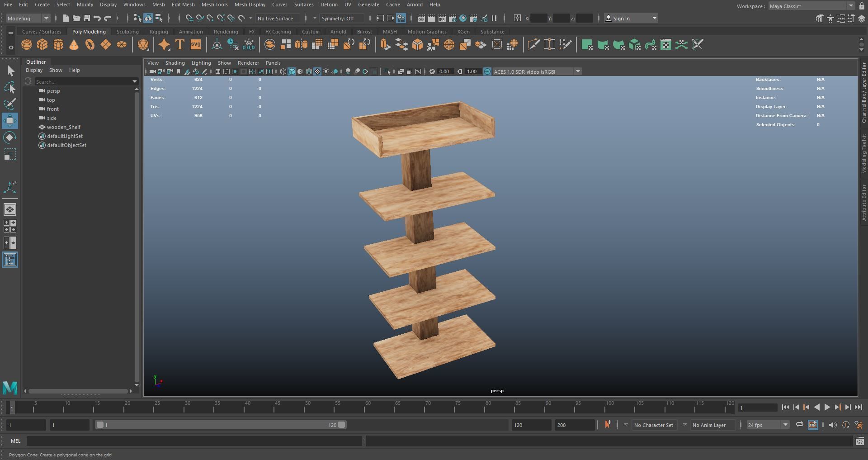Open the Sign In dropdown

click(631, 18)
